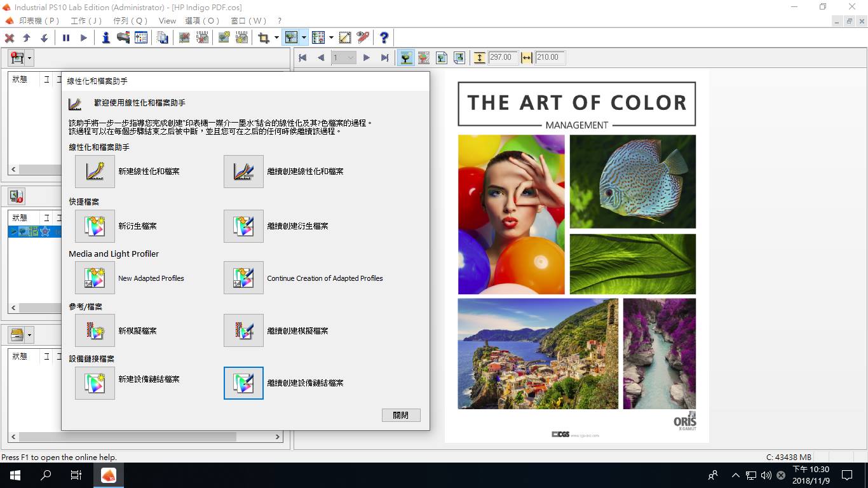Open the preview mode dropdown arrow
Screen dimensions: 868x488
pos(304,38)
